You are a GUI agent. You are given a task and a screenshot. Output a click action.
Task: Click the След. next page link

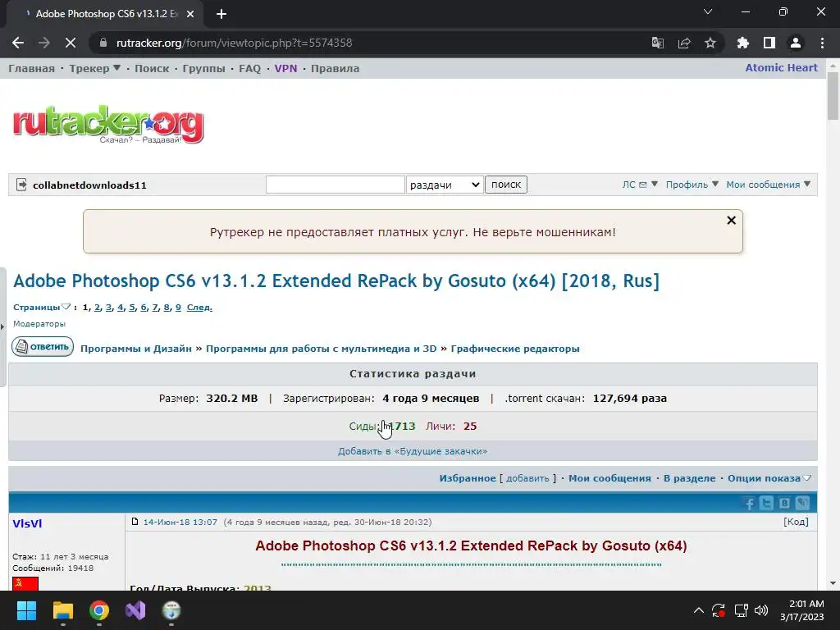(x=199, y=308)
